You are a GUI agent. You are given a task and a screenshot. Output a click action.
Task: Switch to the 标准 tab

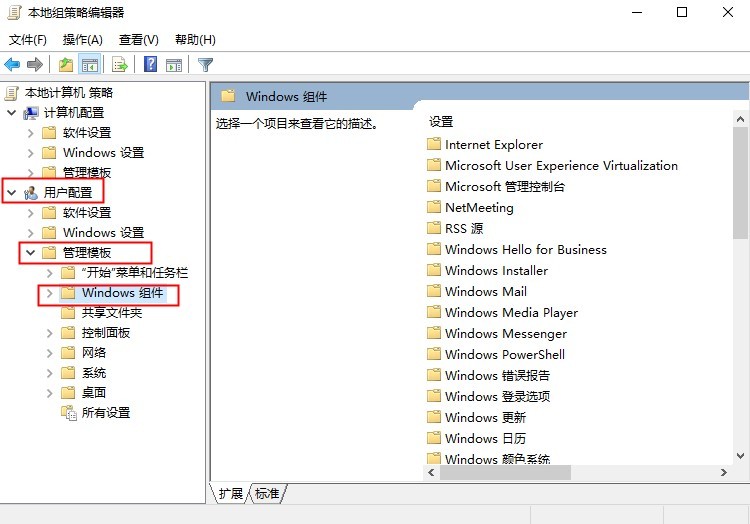[x=267, y=493]
